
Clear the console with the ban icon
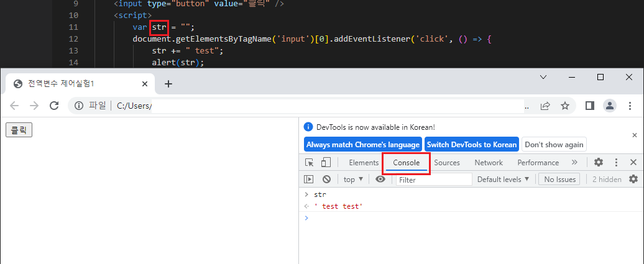(x=326, y=180)
